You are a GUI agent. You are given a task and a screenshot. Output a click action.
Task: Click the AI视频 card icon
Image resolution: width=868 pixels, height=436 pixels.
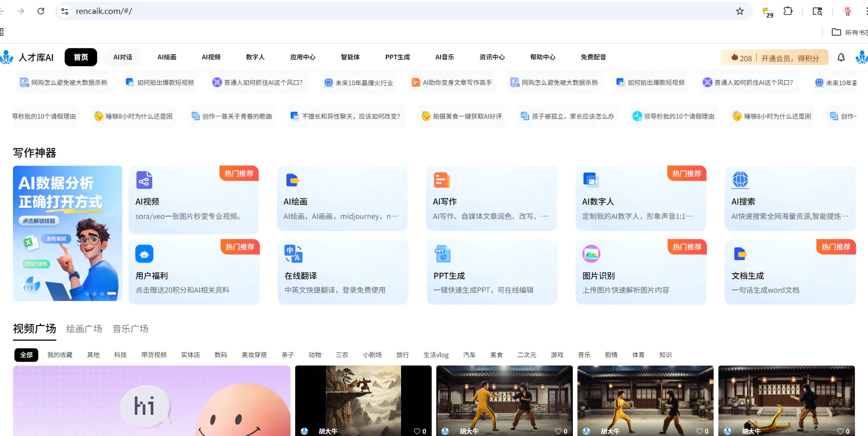(x=144, y=180)
